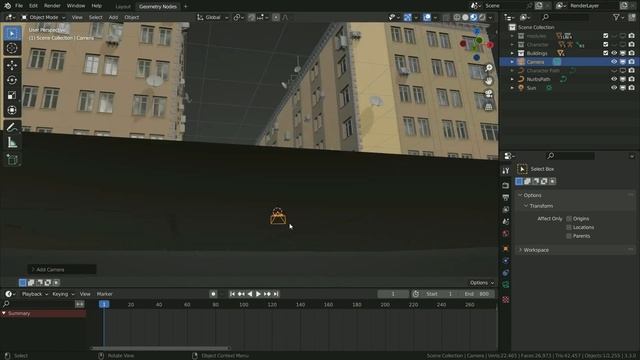The width and height of the screenshot is (640, 360).
Task: Open Tool properties tab
Action: click(x=506, y=171)
